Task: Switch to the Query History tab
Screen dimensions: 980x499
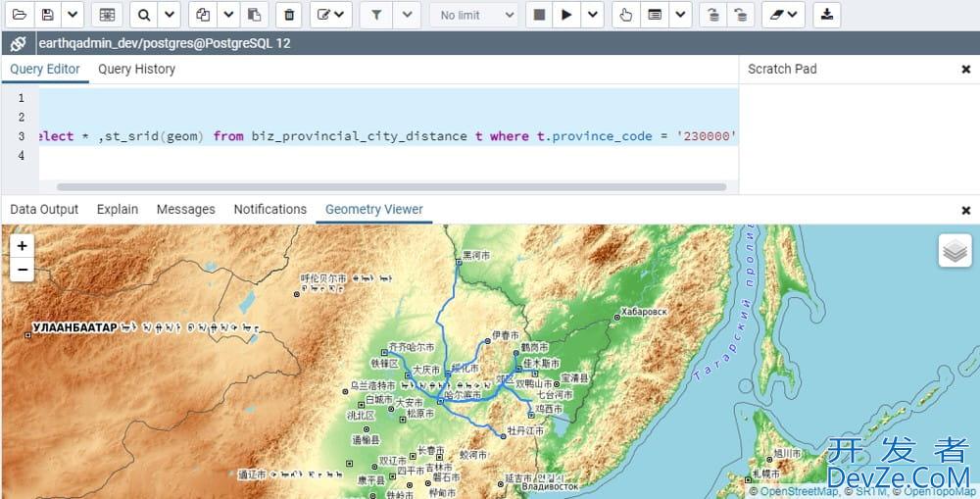Action: (x=136, y=69)
